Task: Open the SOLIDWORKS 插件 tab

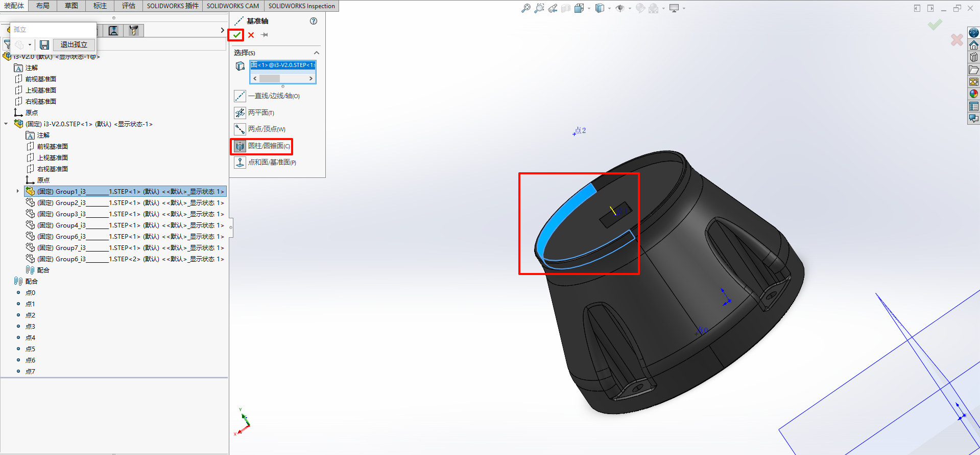Action: point(173,6)
